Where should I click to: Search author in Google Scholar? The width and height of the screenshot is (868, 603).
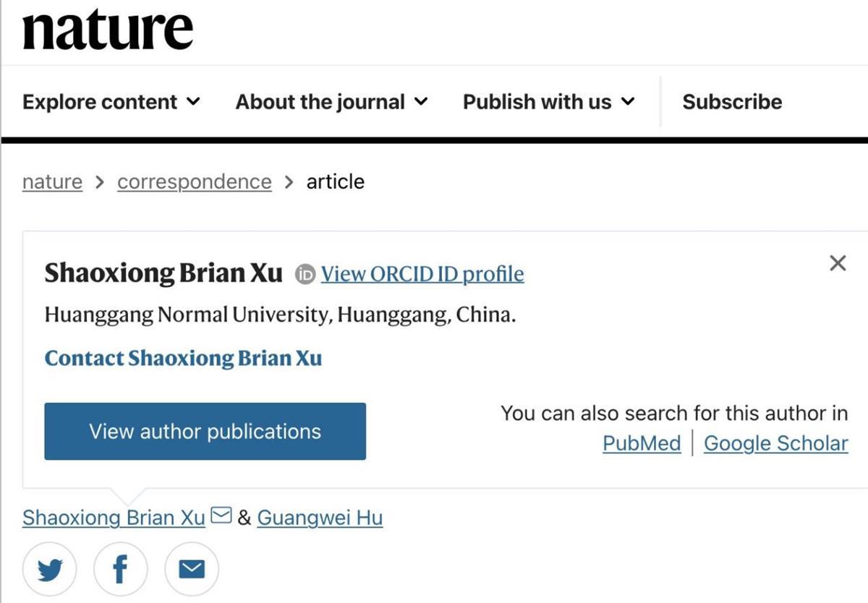pyautogui.click(x=775, y=443)
